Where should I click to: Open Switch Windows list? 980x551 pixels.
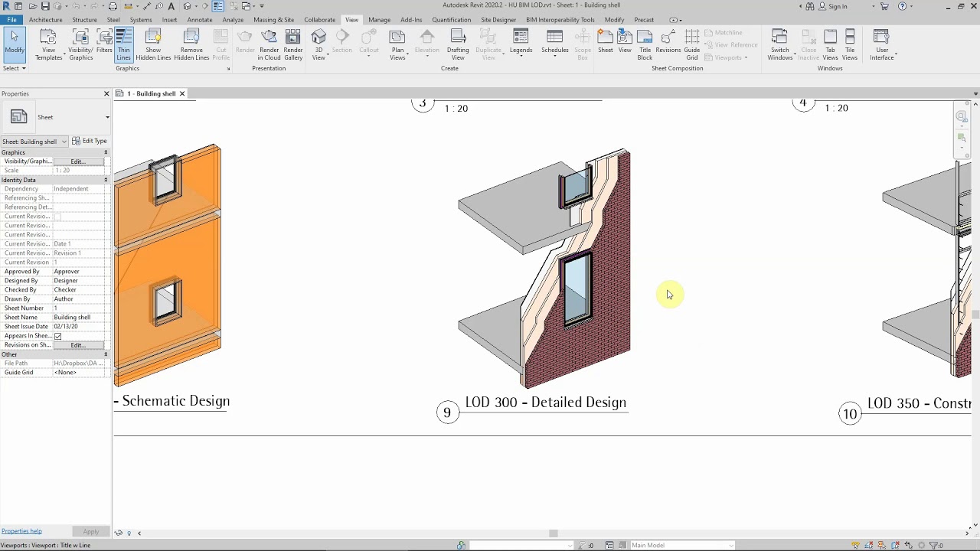click(779, 44)
